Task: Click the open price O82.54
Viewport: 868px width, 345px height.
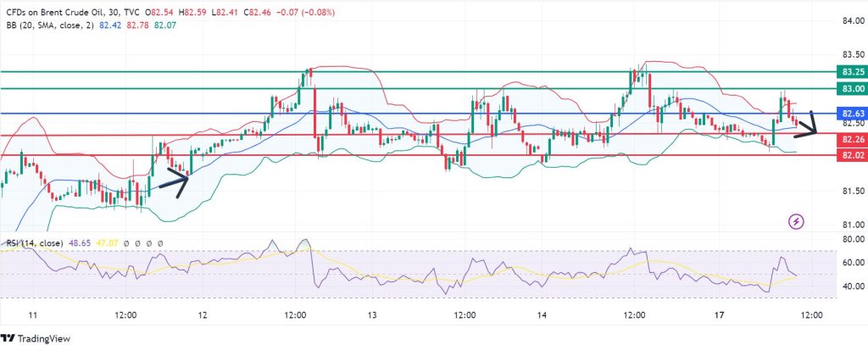Action: click(159, 12)
